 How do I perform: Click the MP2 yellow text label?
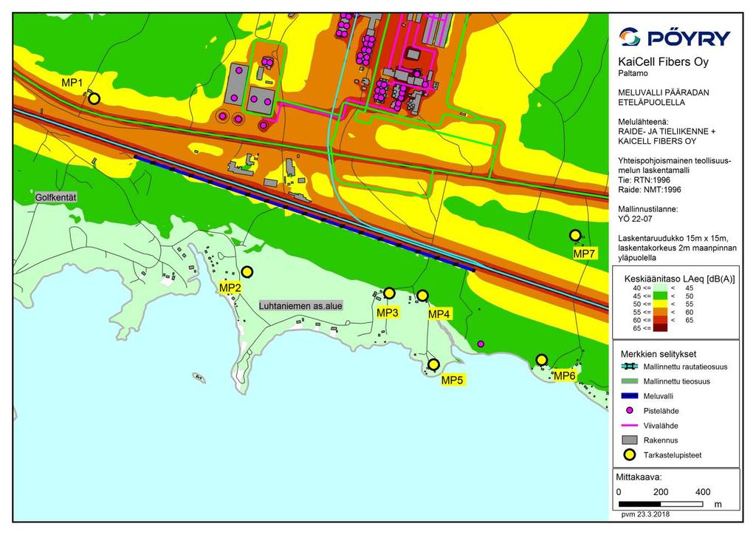230,288
